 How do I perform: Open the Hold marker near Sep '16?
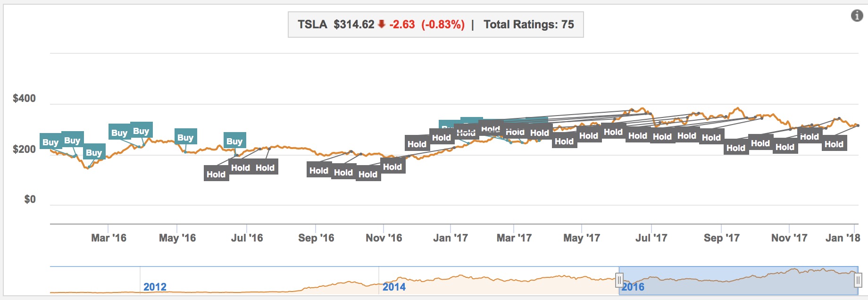pos(319,170)
